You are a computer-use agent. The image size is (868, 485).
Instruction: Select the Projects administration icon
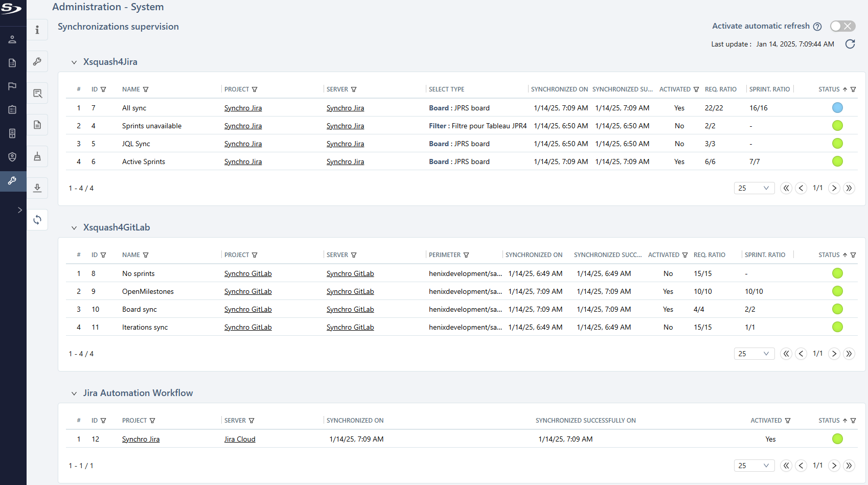[12, 62]
